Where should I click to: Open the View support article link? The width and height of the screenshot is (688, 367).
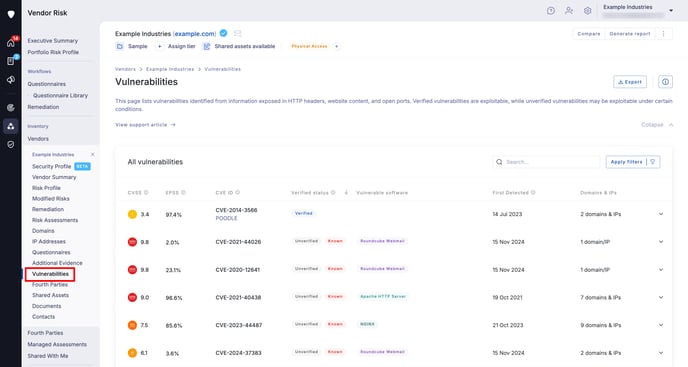[145, 125]
